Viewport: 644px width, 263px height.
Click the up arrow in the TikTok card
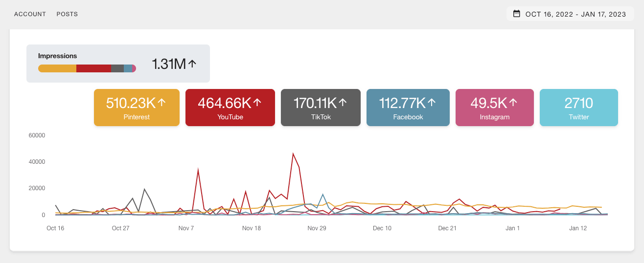pyautogui.click(x=343, y=103)
